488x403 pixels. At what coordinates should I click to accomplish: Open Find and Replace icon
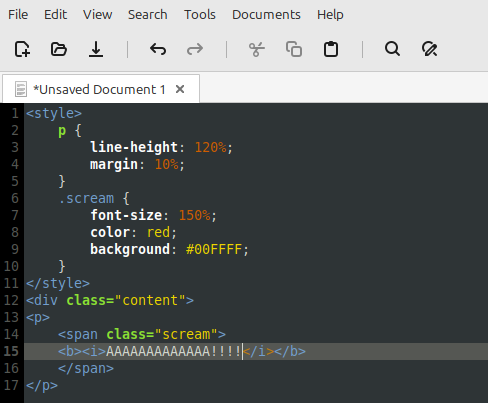tap(429, 49)
